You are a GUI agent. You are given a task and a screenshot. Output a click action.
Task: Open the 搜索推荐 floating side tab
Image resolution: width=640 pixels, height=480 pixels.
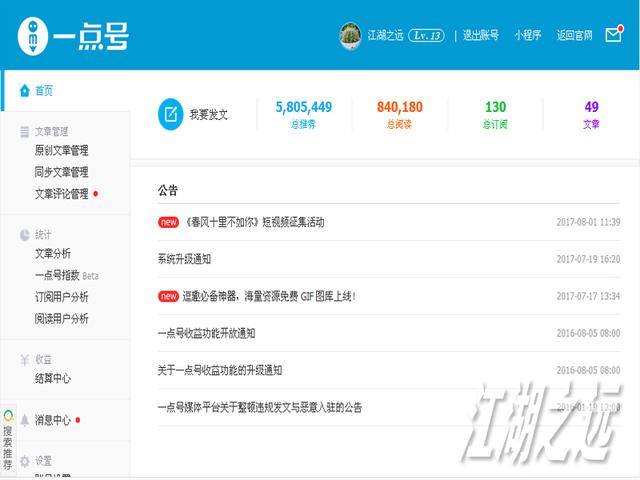(8, 440)
